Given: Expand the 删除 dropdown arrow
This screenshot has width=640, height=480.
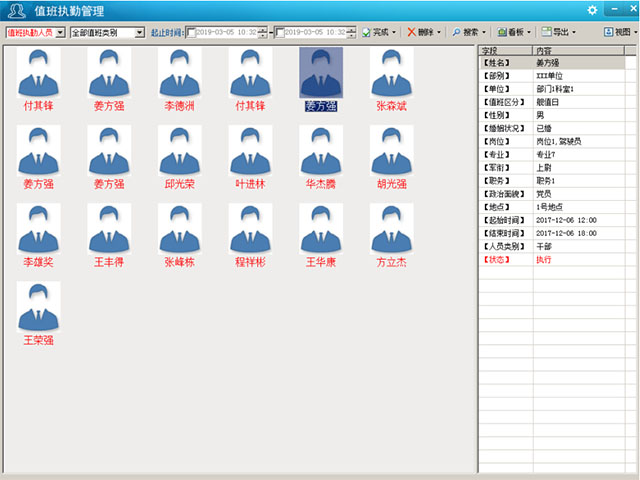Looking at the screenshot, I should click(439, 32).
